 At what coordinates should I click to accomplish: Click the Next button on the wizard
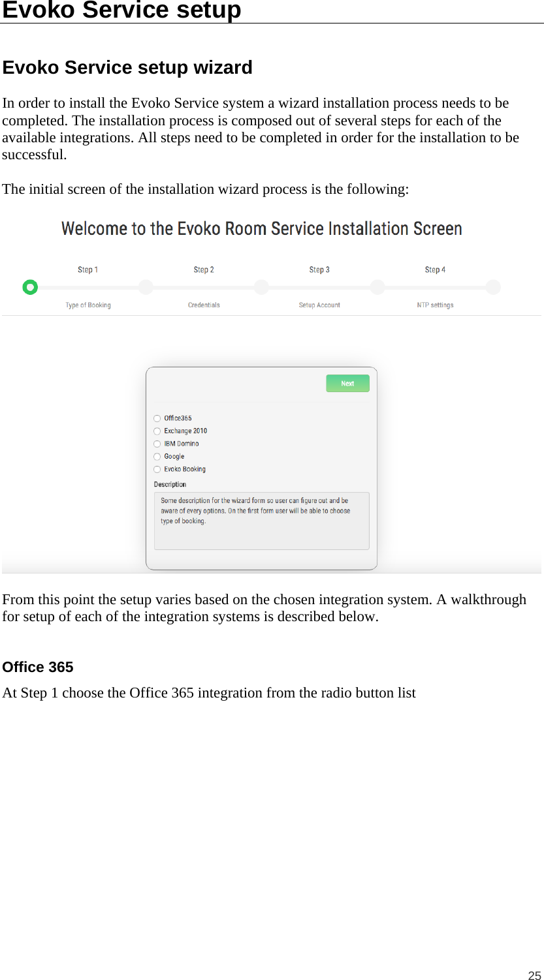point(347,383)
